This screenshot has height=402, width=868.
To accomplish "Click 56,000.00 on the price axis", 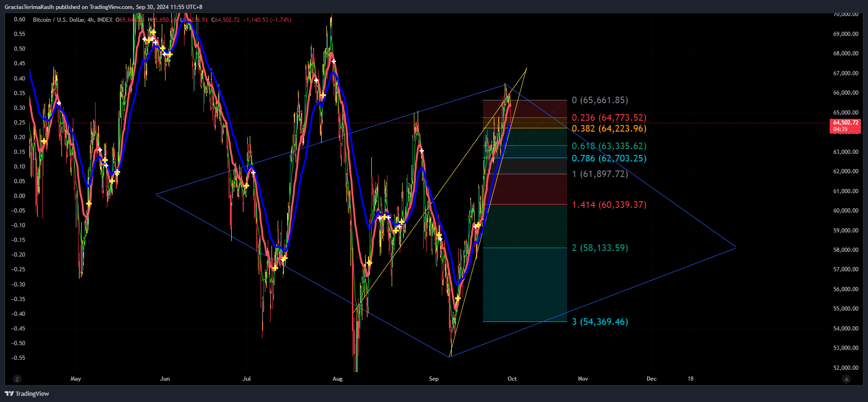I will coord(846,289).
